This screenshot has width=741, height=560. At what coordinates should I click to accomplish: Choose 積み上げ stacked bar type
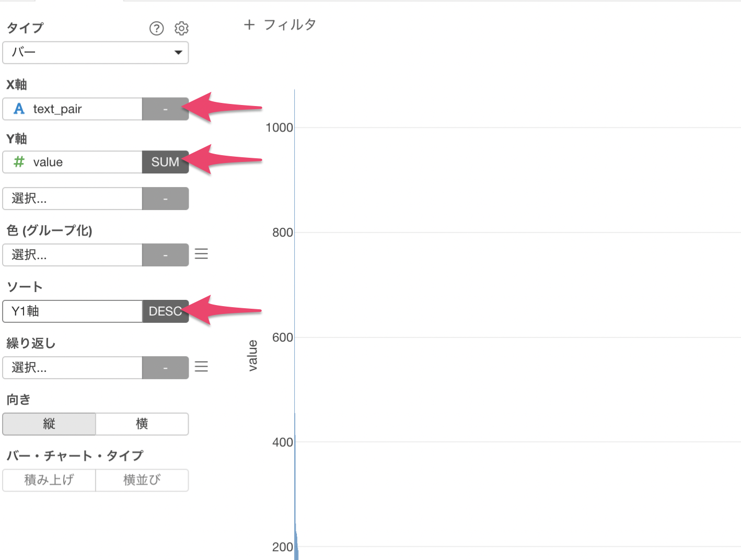click(x=49, y=480)
